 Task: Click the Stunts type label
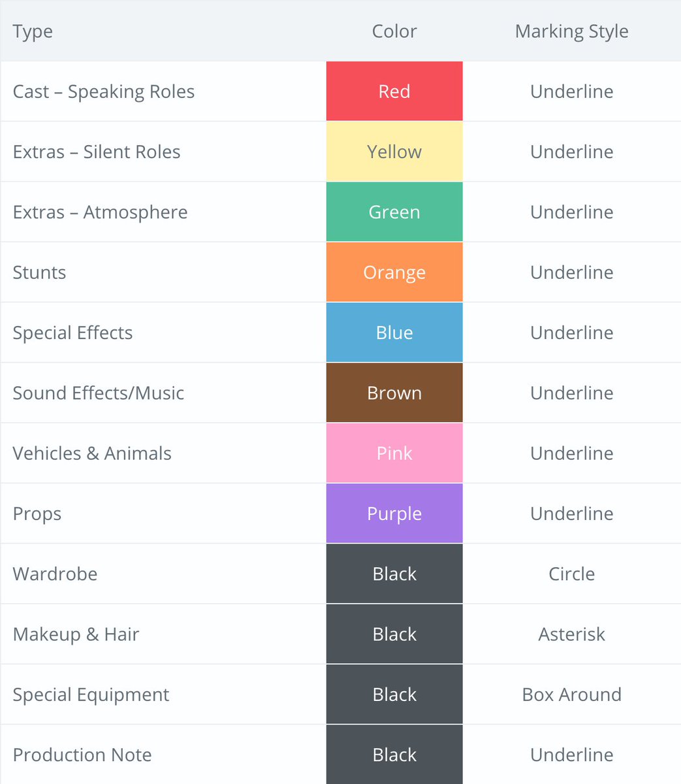pyautogui.click(x=39, y=272)
